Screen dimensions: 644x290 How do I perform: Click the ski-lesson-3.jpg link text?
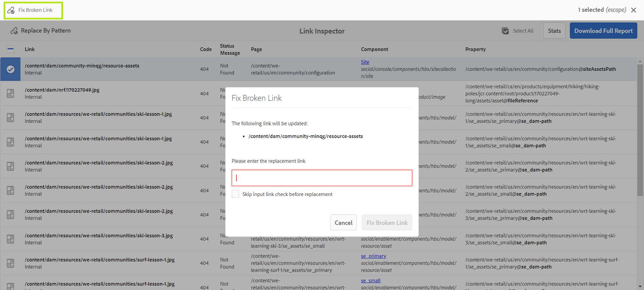click(99, 236)
